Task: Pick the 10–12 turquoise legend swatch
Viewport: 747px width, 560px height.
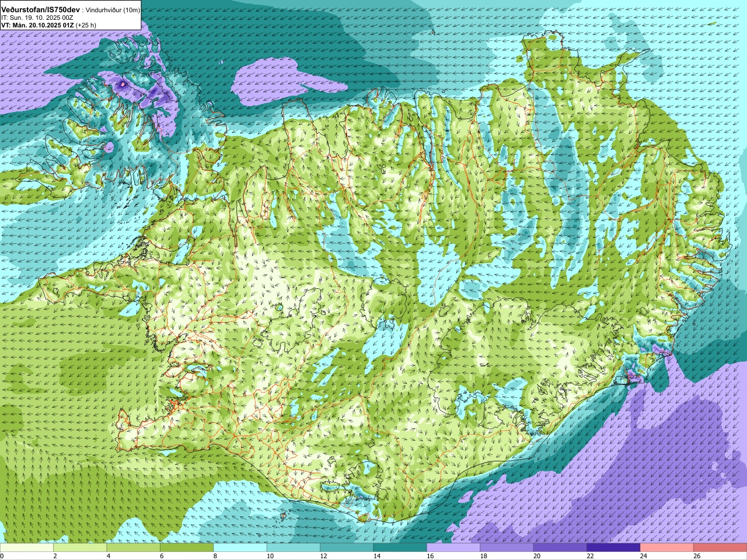Action: click(294, 548)
